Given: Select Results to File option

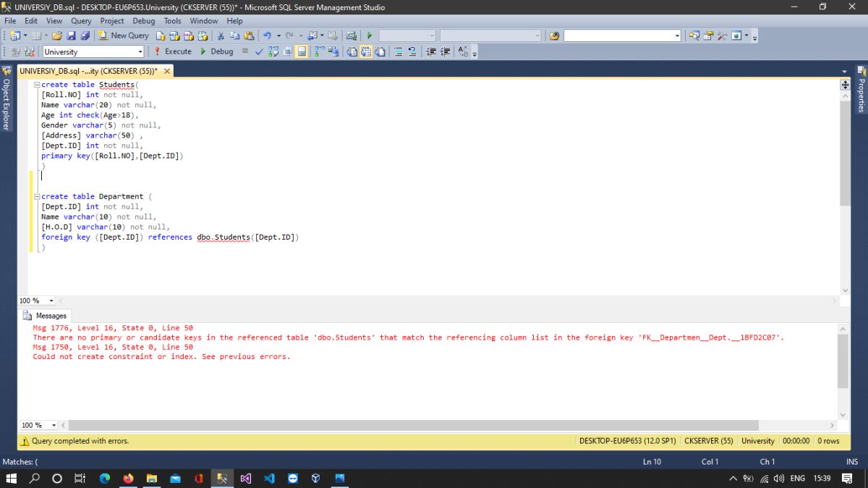Looking at the screenshot, I should coord(379,51).
